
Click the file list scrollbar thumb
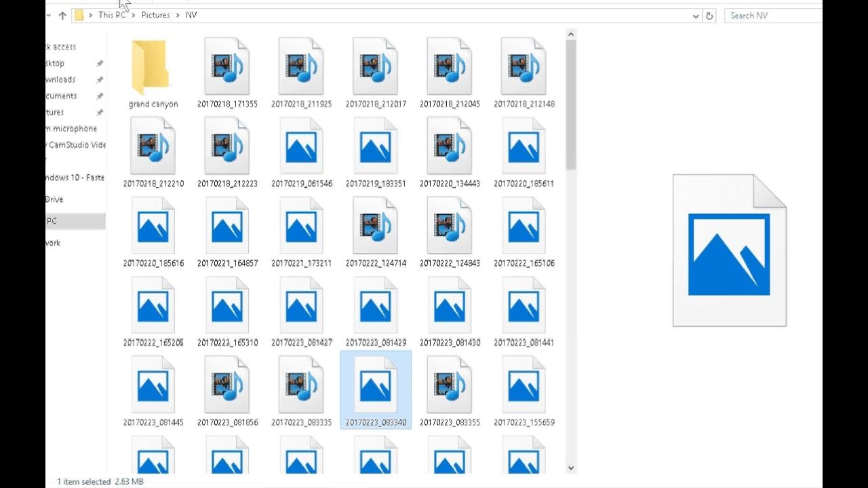[570, 104]
